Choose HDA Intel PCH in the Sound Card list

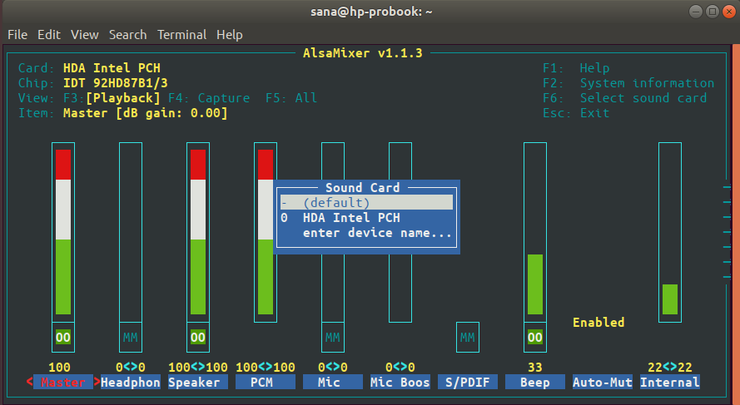[x=367, y=218]
